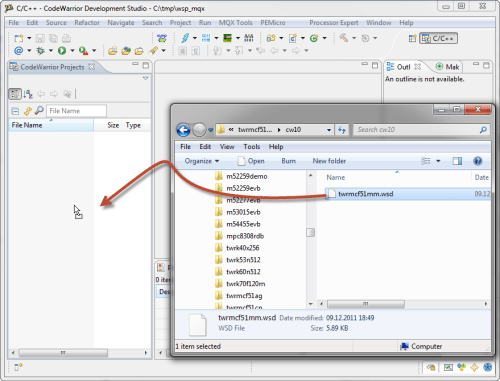Click the link-with-editor icon in Projects panel
The width and height of the screenshot is (500, 381).
pyautogui.click(x=28, y=111)
